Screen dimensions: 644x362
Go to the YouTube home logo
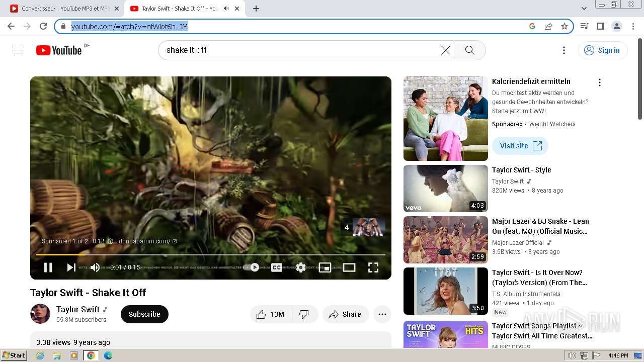[59, 50]
